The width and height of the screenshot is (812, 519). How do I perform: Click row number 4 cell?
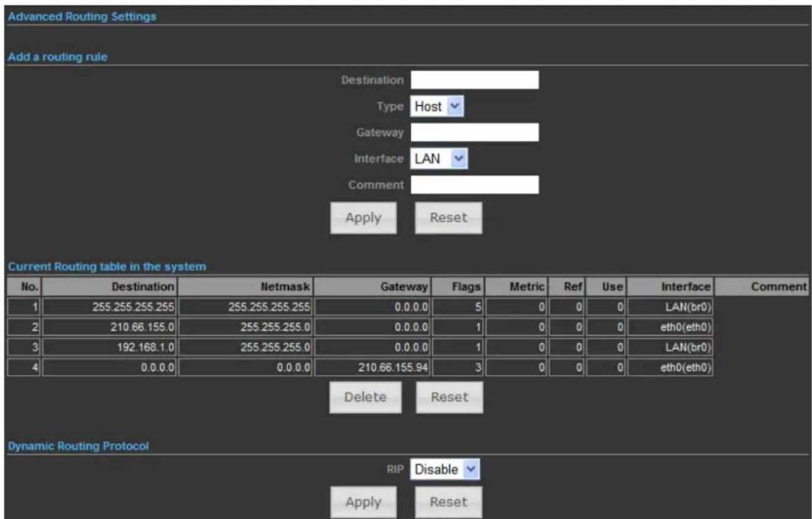tap(24, 367)
